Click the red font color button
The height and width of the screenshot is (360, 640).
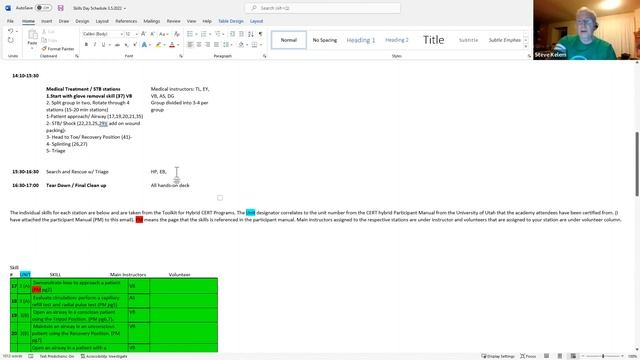click(172, 44)
